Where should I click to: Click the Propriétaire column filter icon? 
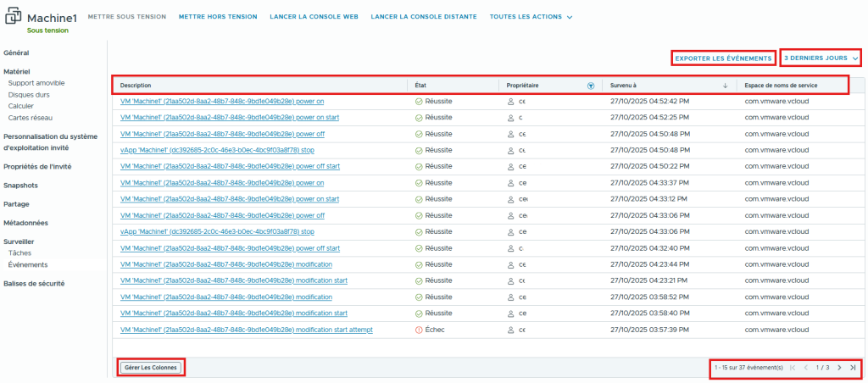[x=591, y=86]
